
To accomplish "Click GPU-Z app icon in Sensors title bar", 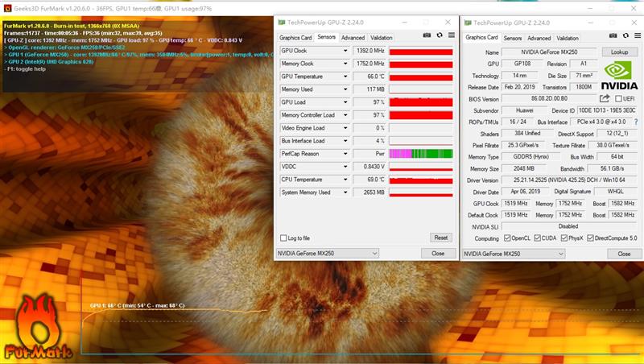I will [281, 23].
